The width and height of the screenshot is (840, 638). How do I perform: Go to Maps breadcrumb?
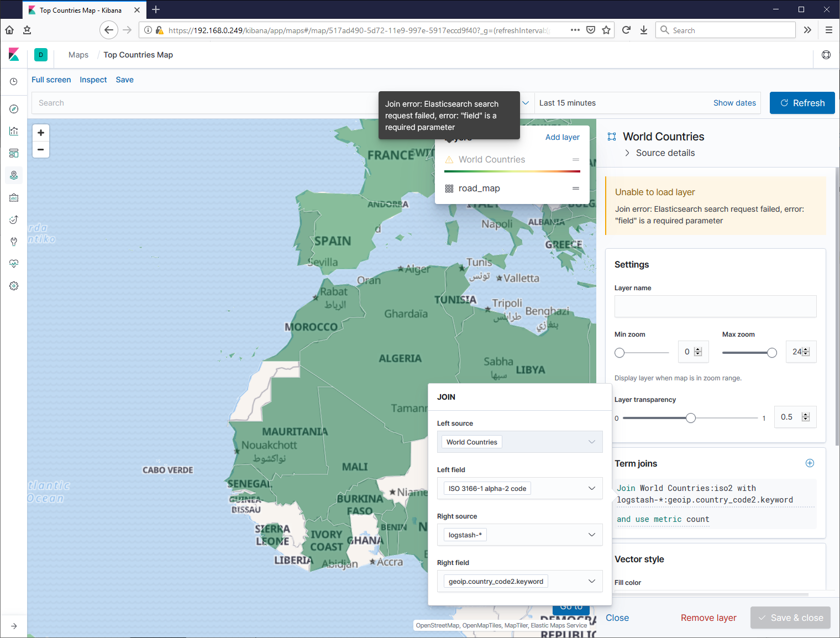78,55
